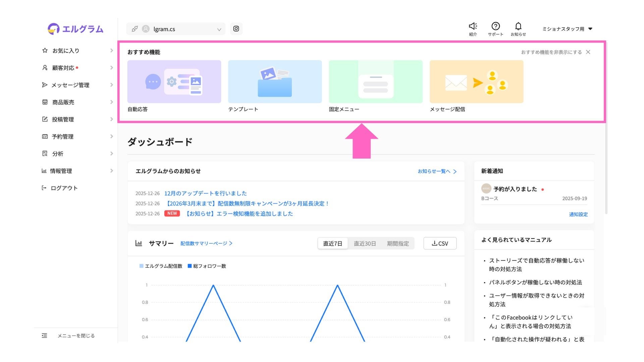Click the メニューを閉じる collapse icon

click(45, 336)
